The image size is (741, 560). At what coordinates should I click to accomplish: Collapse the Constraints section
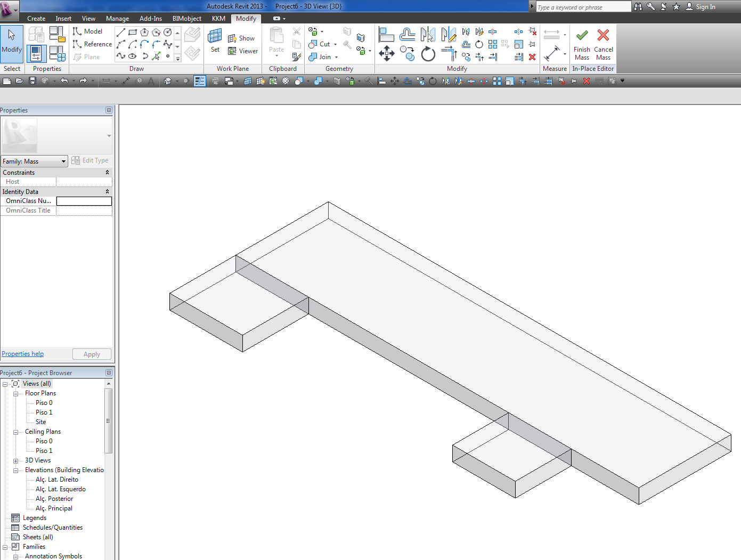pos(107,173)
